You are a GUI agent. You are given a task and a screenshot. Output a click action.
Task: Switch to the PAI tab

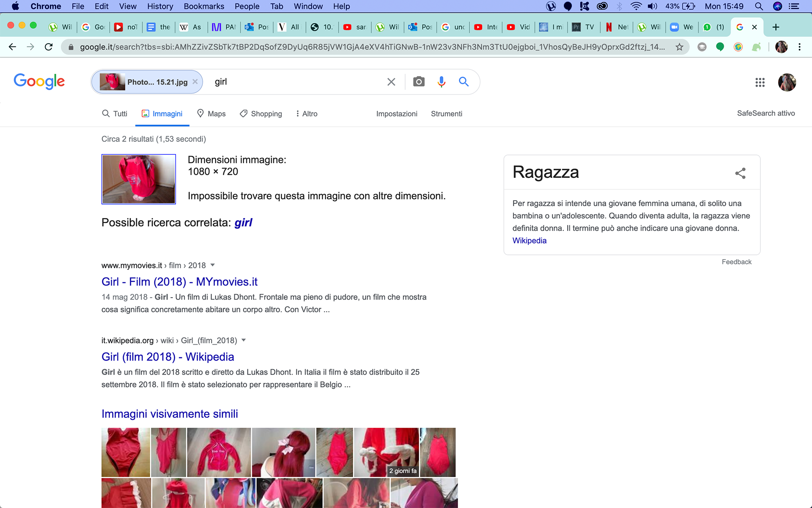pos(224,27)
